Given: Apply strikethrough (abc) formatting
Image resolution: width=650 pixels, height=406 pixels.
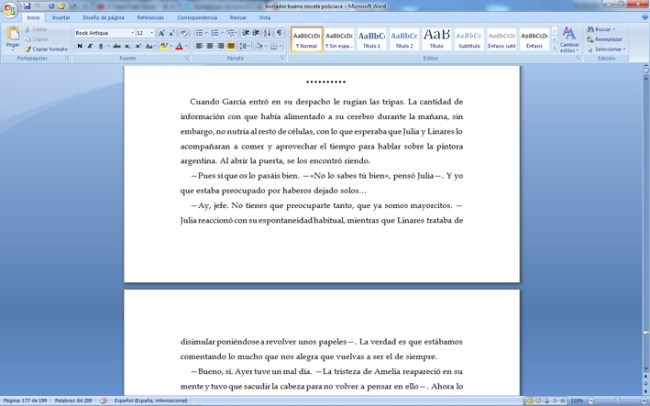Looking at the screenshot, I should pos(117,46).
